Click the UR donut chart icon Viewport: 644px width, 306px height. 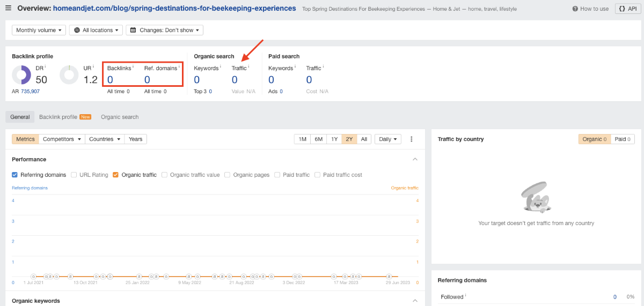tap(69, 75)
